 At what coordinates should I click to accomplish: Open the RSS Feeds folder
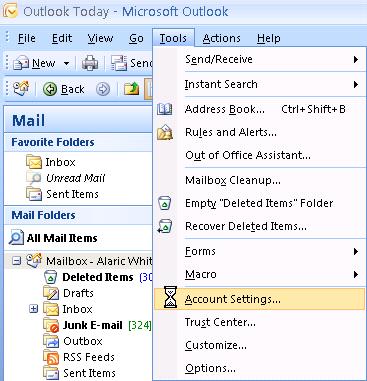click(89, 357)
